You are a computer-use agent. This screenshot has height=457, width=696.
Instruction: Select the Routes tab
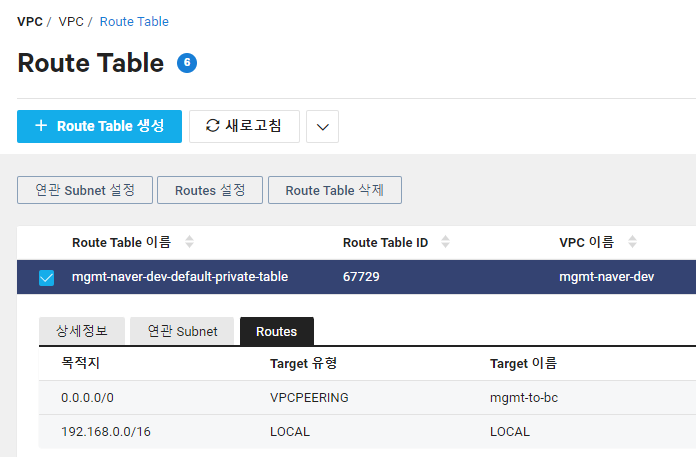pos(276,331)
